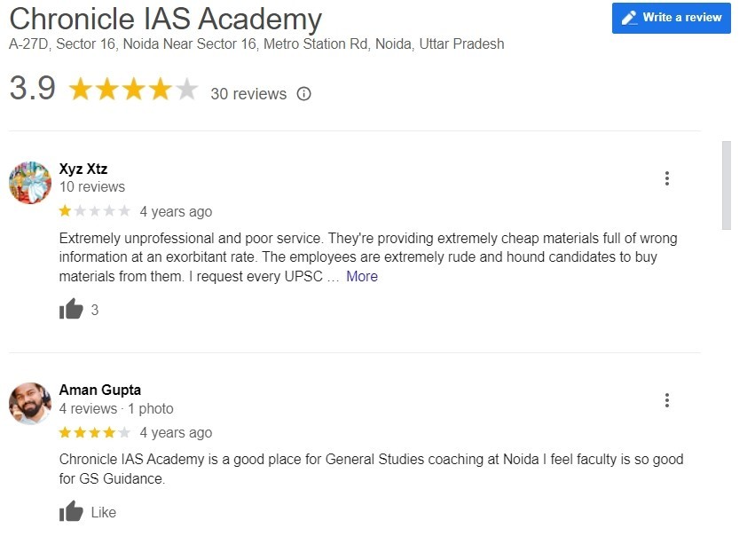Click the pencil icon in Write a review

(x=629, y=18)
